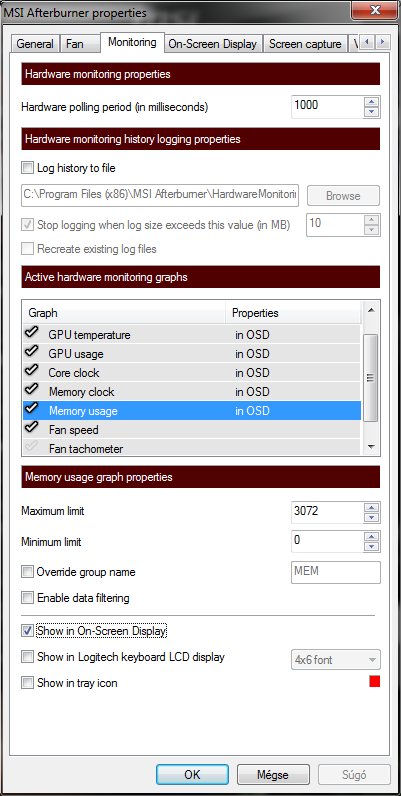
Task: Decrease Minimum limit with down arrow
Action: 372,547
